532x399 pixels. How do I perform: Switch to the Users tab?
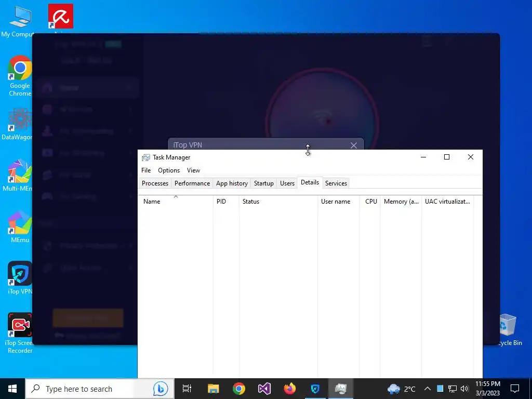[287, 183]
